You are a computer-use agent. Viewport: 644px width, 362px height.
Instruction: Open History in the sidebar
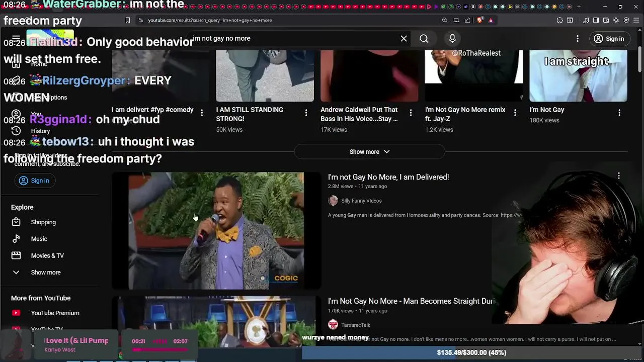40,131
